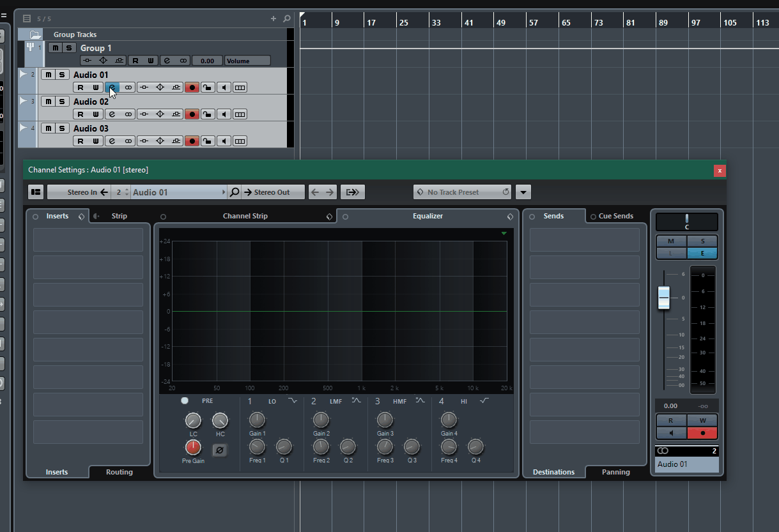Image resolution: width=779 pixels, height=532 pixels.
Task: Switch to the Panning tab
Action: coord(616,472)
